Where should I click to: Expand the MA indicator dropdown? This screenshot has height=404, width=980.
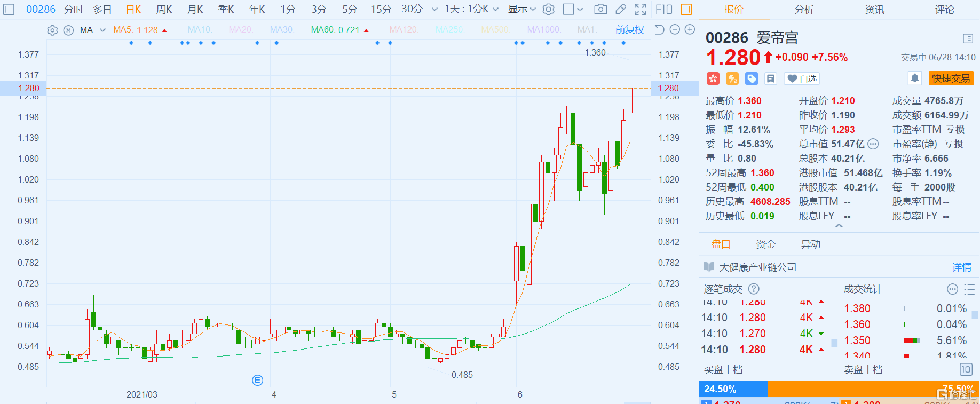(x=102, y=30)
